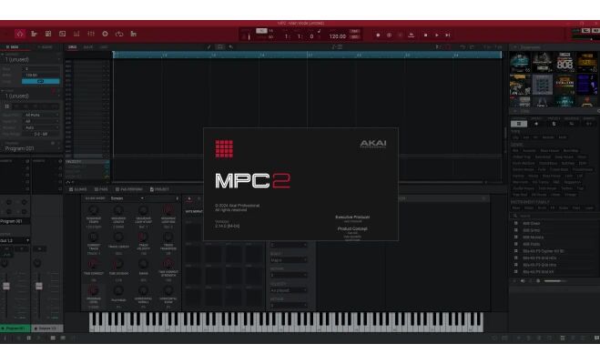
Task: Click the undo arrow above the grid
Action: point(463,47)
